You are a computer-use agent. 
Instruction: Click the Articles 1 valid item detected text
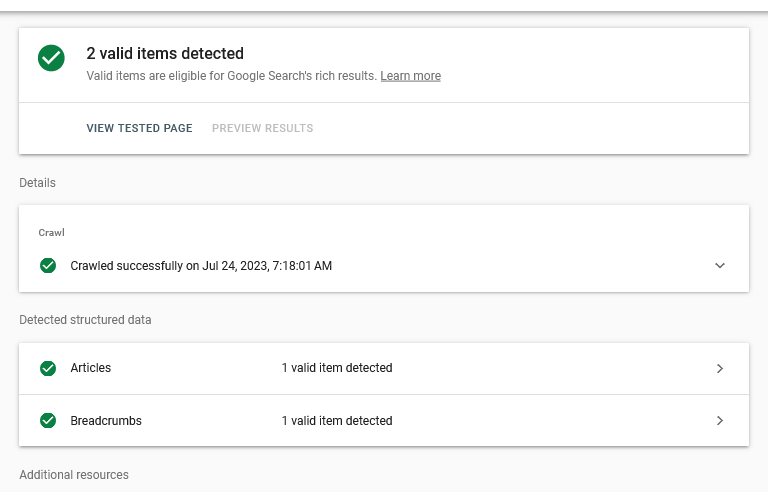(x=337, y=368)
